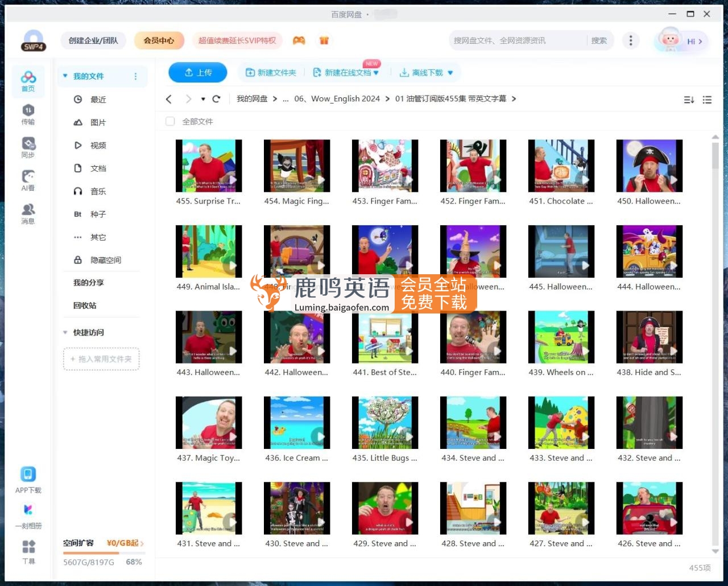Click the 搜索 search button

tap(599, 40)
